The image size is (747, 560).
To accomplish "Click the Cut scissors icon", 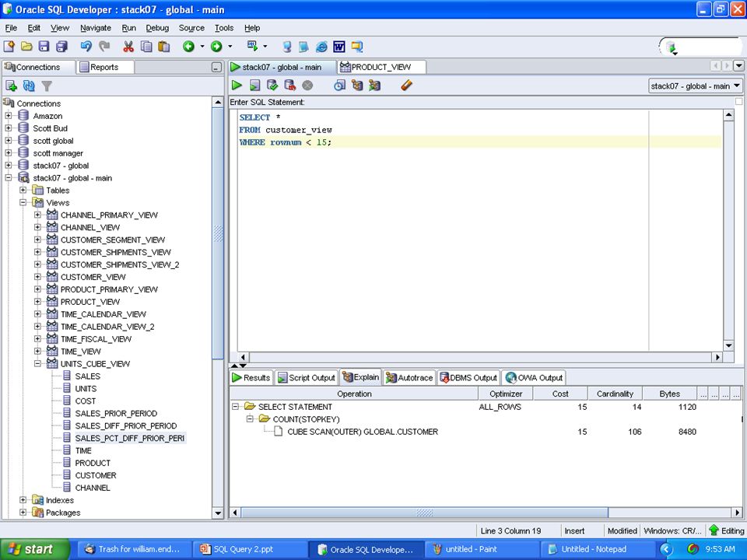I will click(128, 46).
